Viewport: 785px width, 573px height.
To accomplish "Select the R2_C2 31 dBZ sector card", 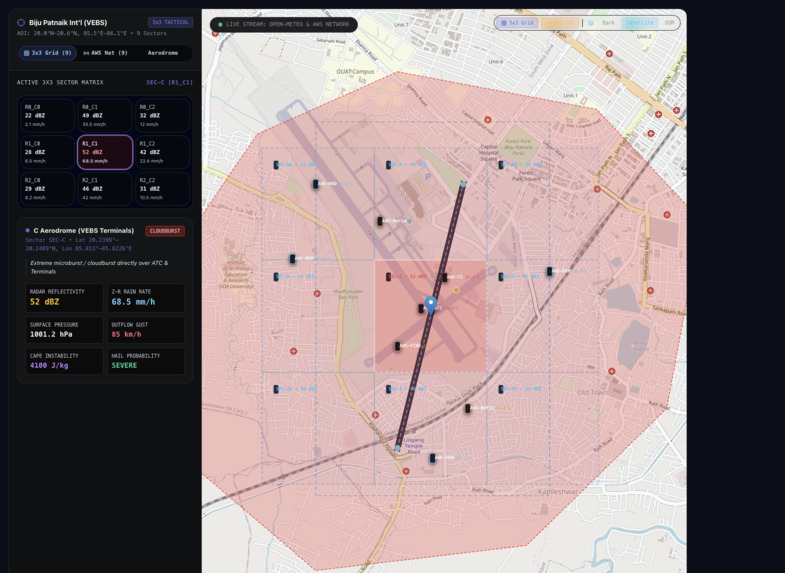I will (162, 189).
